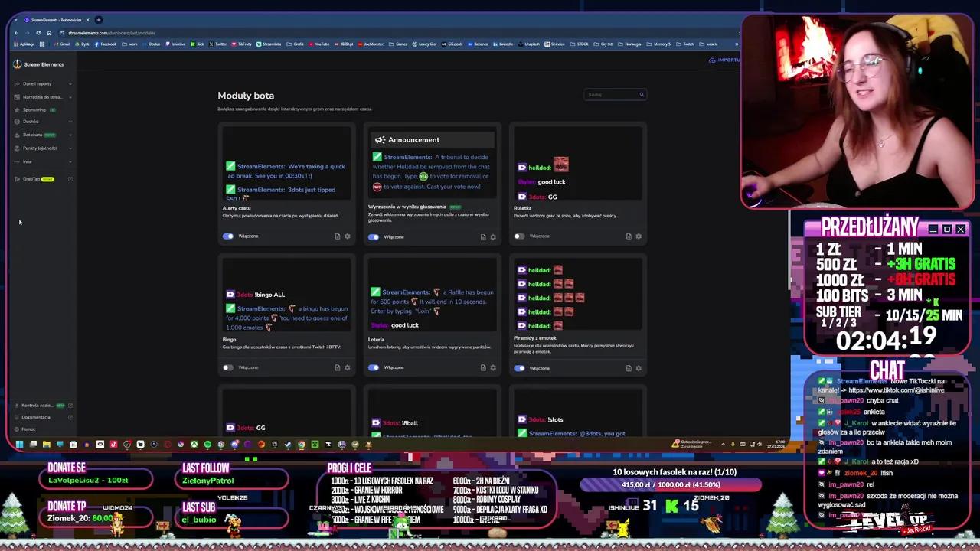Click Kontrola external link icon in sidebar
Screen dimensions: 980x551
[70, 406]
